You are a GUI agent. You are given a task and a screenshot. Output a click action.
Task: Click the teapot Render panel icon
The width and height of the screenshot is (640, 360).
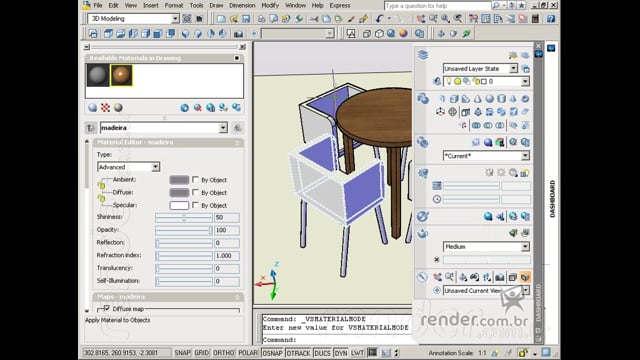click(423, 233)
